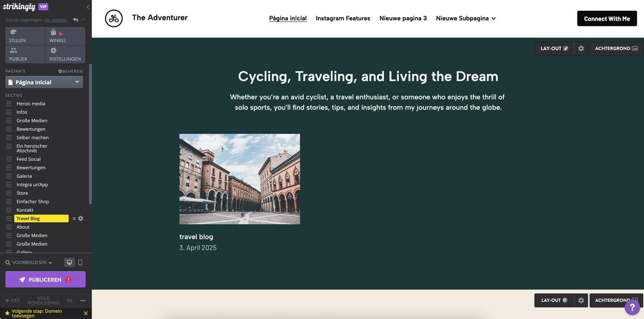Open Achtergrond for the dark section
This screenshot has width=644, height=319.
(x=616, y=48)
